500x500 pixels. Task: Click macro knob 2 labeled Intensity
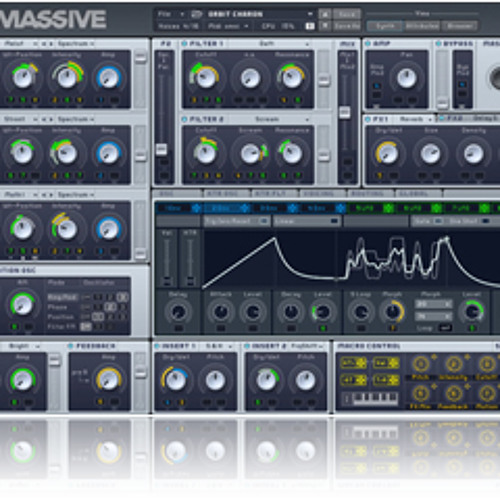coord(454,364)
